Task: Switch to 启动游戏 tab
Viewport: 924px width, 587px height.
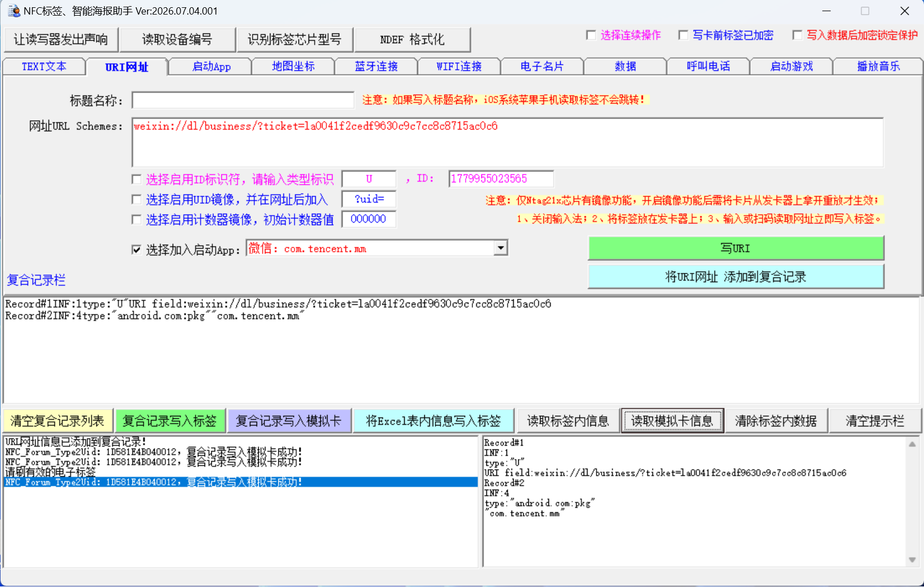Action: pyautogui.click(x=792, y=67)
